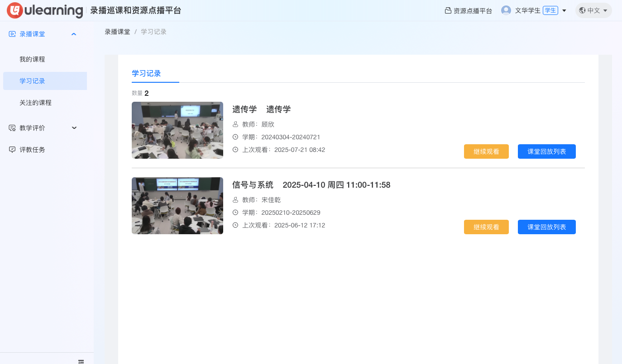The height and width of the screenshot is (364, 622).
Task: Click 继续观看 for 遗传学 course
Action: pos(486,151)
